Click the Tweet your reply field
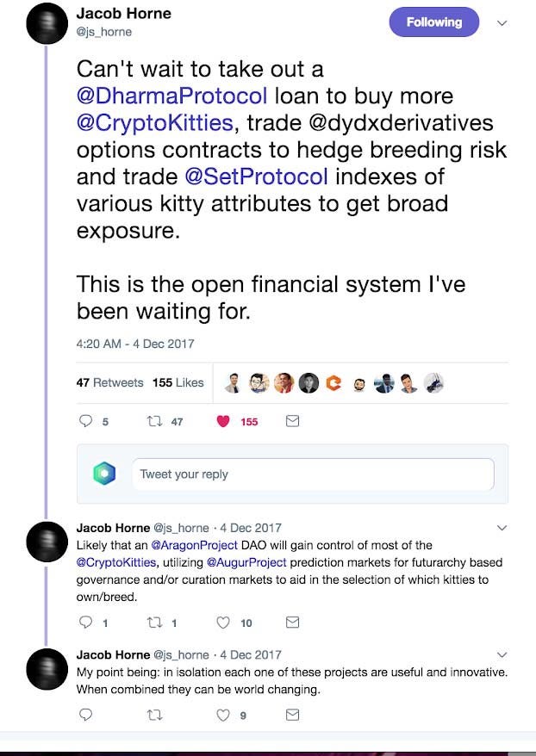 click(x=313, y=474)
